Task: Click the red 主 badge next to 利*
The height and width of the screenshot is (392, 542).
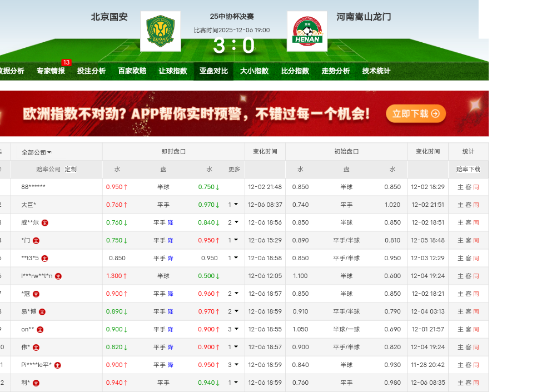Action: click(36, 383)
